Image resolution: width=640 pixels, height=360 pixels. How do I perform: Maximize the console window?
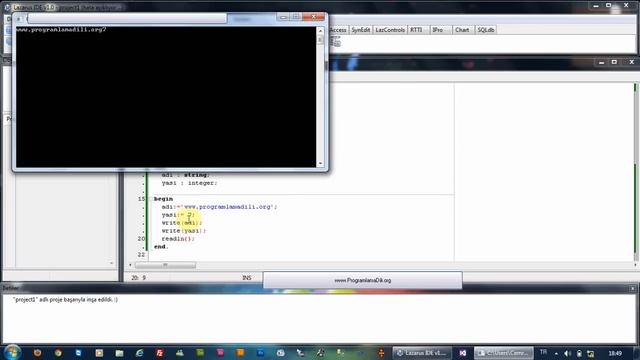click(296, 17)
